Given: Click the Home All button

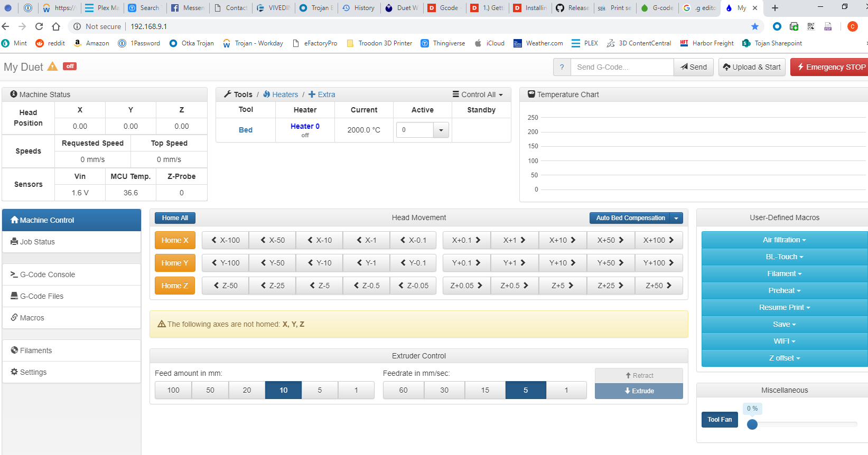Looking at the screenshot, I should [175, 218].
